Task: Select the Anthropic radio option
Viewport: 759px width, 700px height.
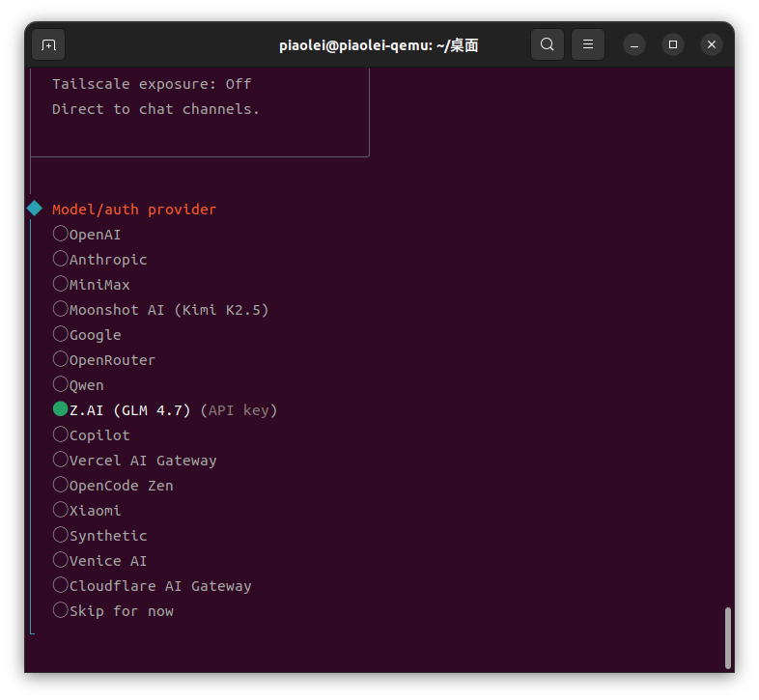Action: click(99, 260)
